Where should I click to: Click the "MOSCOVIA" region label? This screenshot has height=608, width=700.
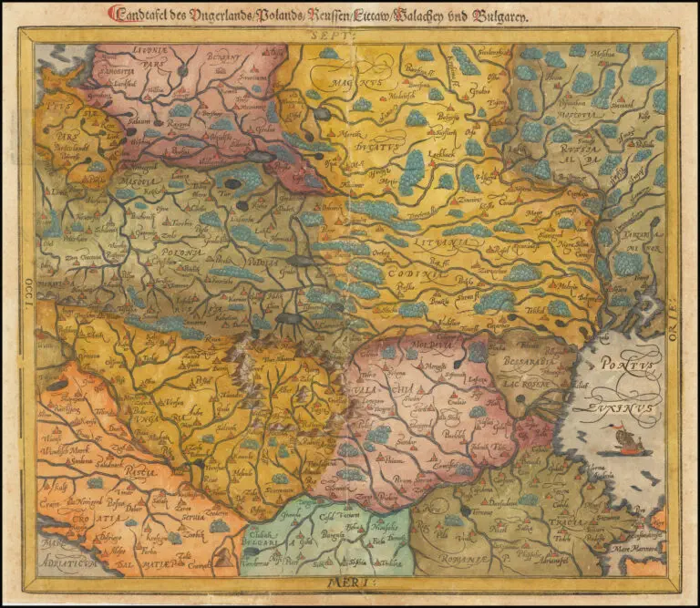[576, 116]
